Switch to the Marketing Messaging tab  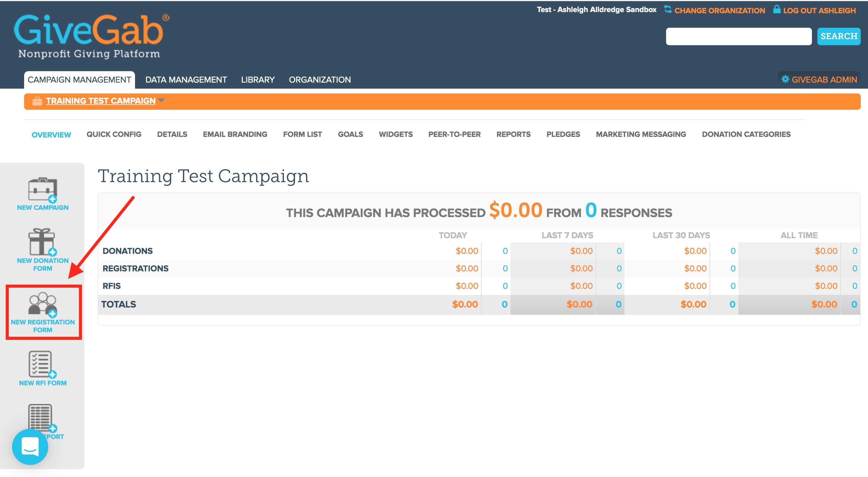(x=640, y=134)
